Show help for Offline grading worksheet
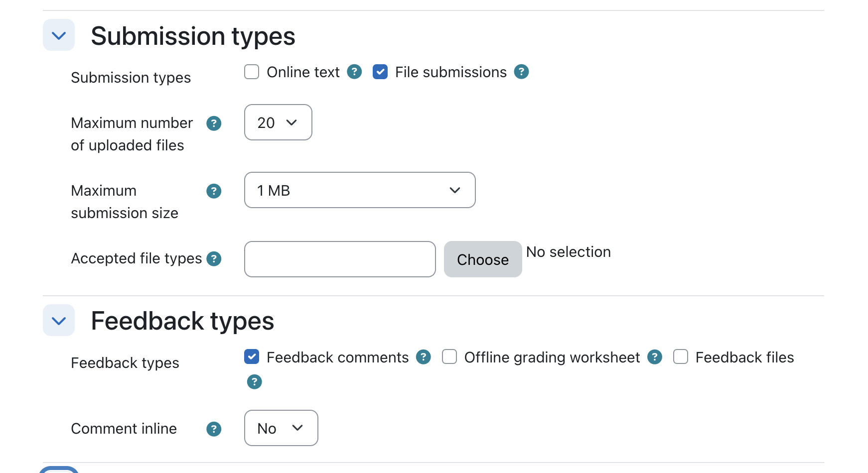Screen dimensions: 868x473 (x=655, y=357)
